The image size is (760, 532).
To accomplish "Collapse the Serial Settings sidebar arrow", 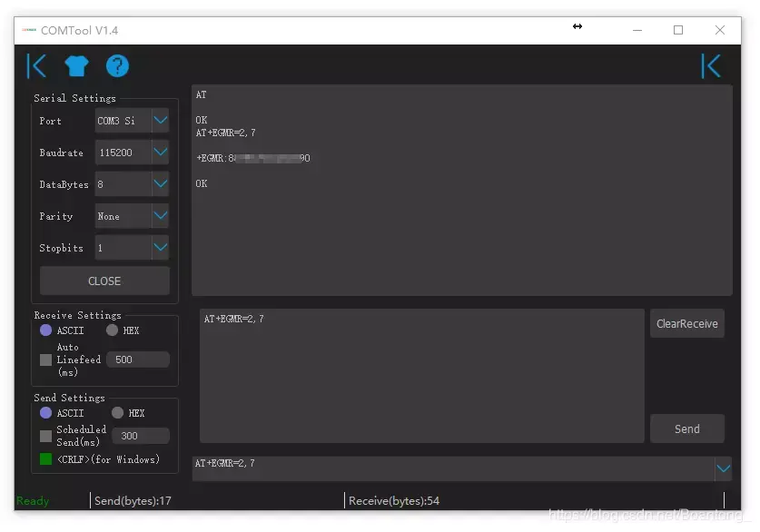I will pyautogui.click(x=35, y=65).
